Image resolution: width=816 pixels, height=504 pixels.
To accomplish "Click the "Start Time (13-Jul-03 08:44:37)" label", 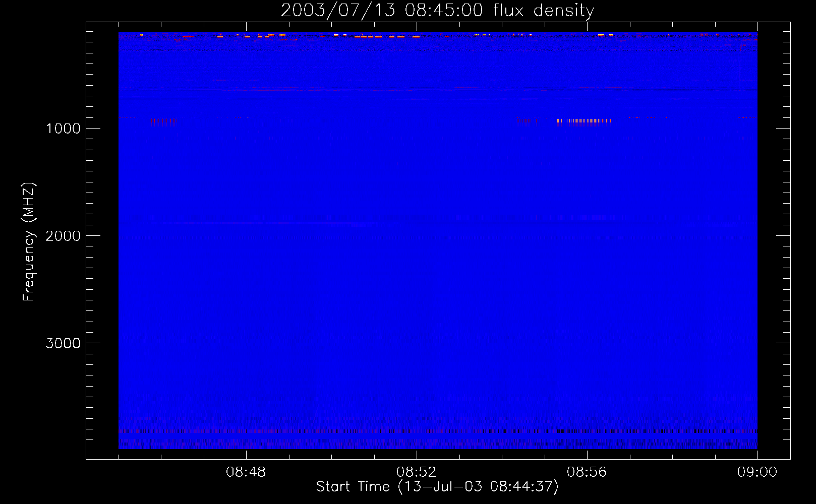I will click(x=437, y=487).
